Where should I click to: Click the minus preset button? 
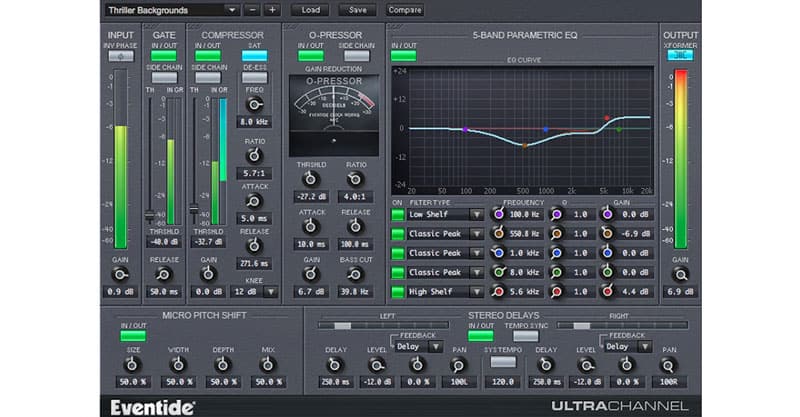coord(252,10)
